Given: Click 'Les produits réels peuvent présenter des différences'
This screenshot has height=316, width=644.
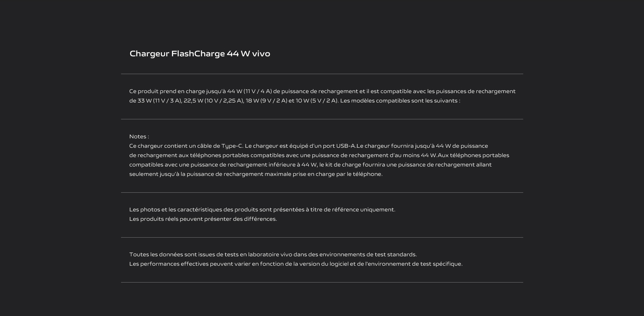Looking at the screenshot, I should [x=202, y=219].
